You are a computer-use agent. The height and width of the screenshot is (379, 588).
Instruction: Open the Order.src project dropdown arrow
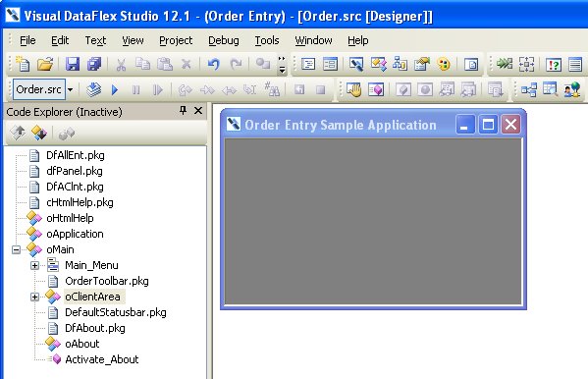[70, 89]
